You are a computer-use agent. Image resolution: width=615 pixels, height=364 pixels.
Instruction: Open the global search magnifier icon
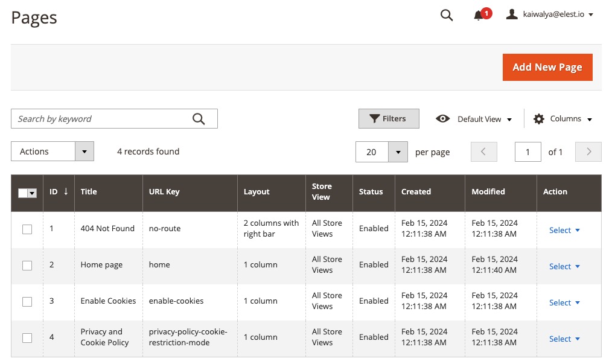pyautogui.click(x=446, y=14)
